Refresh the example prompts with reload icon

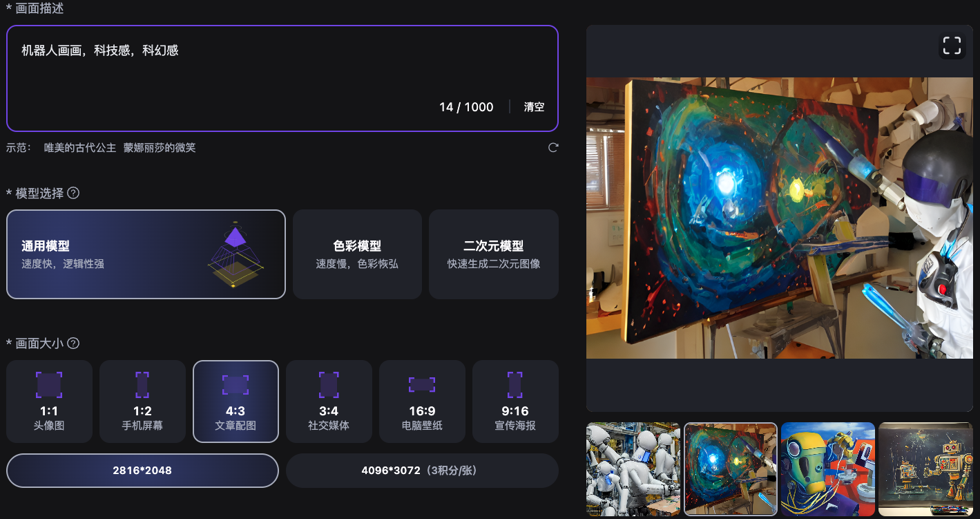click(x=553, y=148)
